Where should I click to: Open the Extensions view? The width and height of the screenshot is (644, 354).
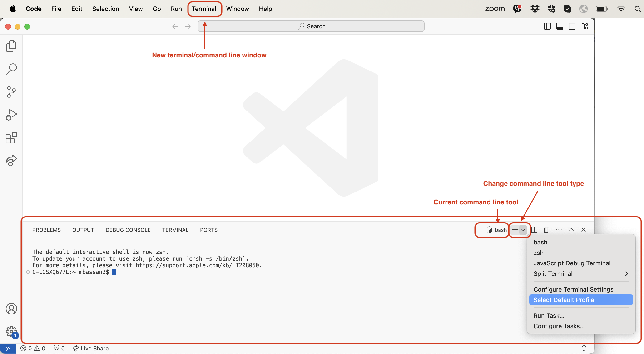click(11, 138)
